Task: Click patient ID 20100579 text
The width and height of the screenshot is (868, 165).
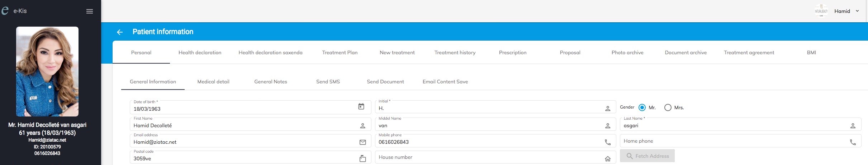Action: 47,147
